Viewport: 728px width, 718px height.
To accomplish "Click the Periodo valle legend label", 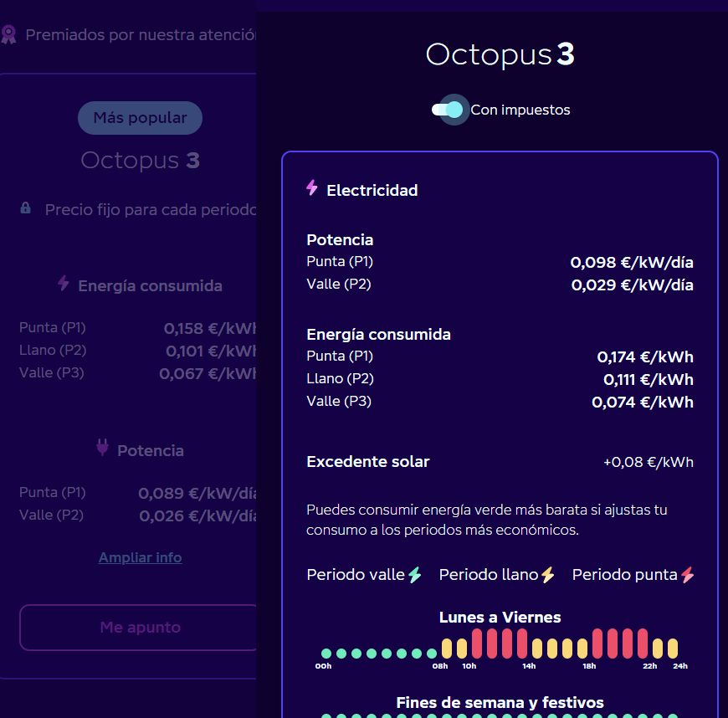I will [356, 575].
